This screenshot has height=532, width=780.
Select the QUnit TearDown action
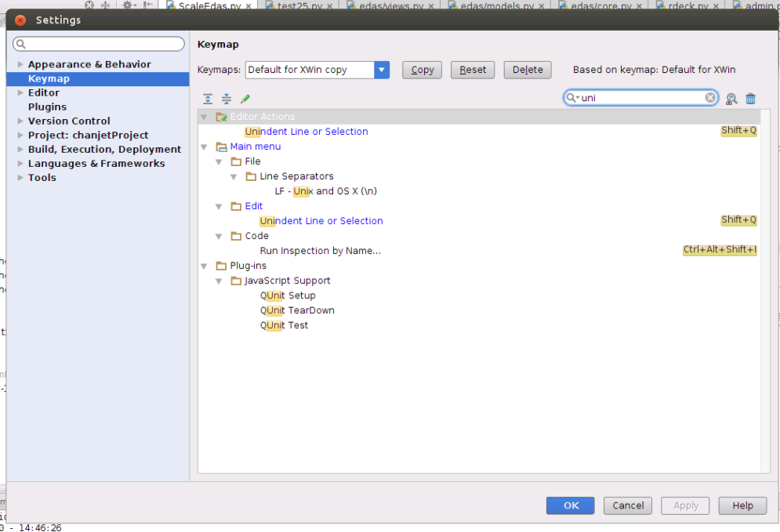[297, 311]
